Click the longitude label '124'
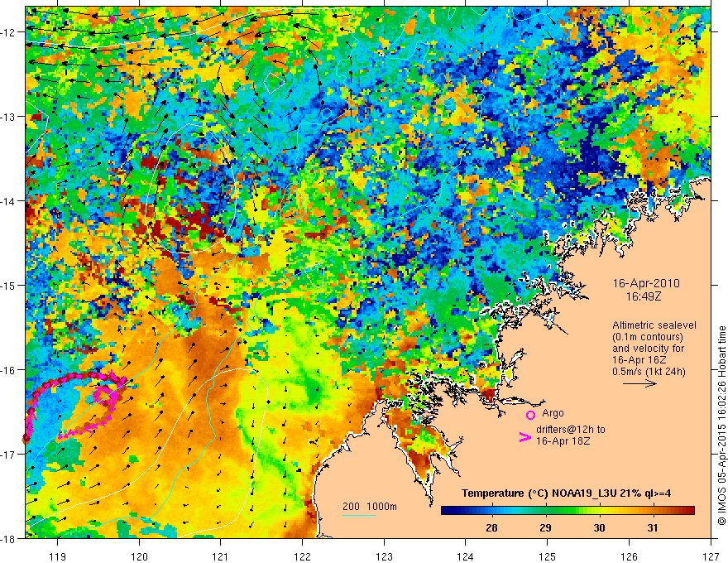The width and height of the screenshot is (728, 563). (x=466, y=556)
